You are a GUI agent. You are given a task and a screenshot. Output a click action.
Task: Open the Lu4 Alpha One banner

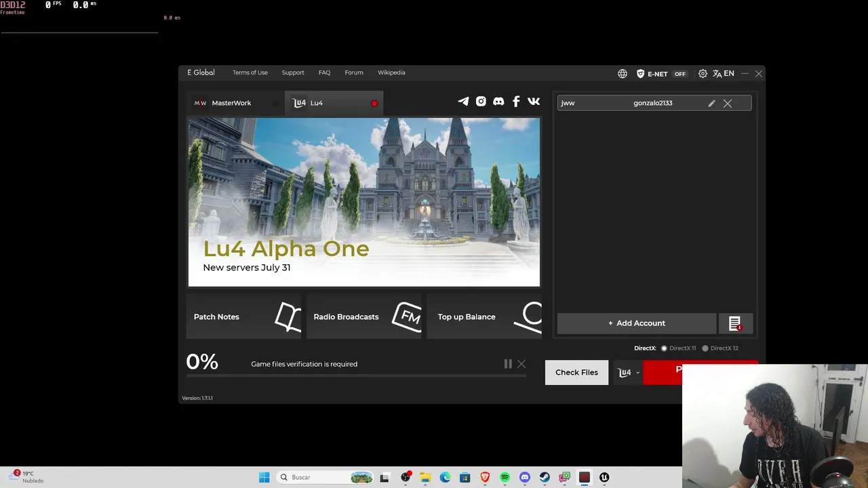[364, 202]
